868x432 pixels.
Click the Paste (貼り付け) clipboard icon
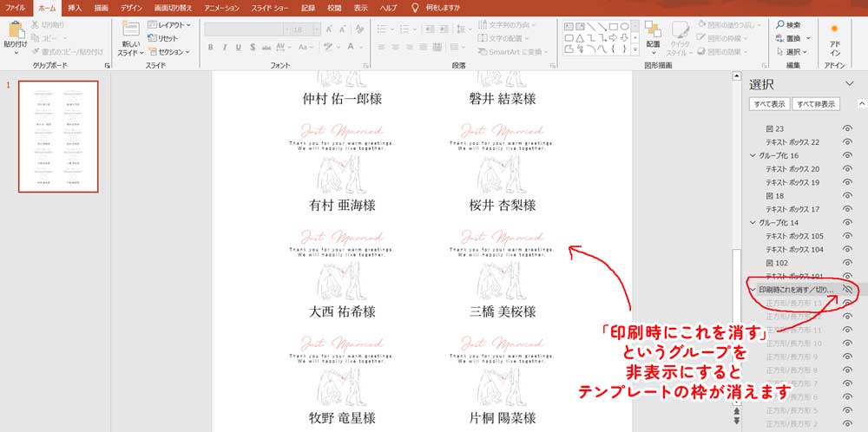pyautogui.click(x=16, y=33)
